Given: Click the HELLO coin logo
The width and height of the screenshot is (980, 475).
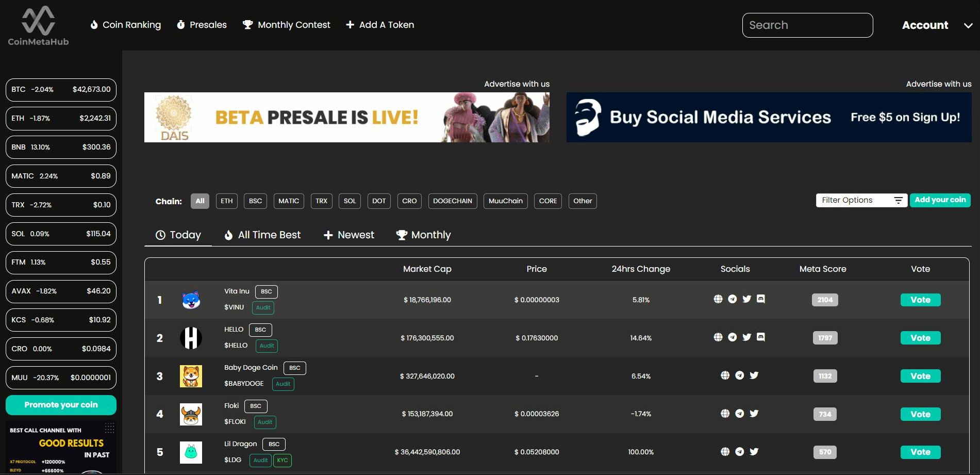Looking at the screenshot, I should click(x=191, y=338).
